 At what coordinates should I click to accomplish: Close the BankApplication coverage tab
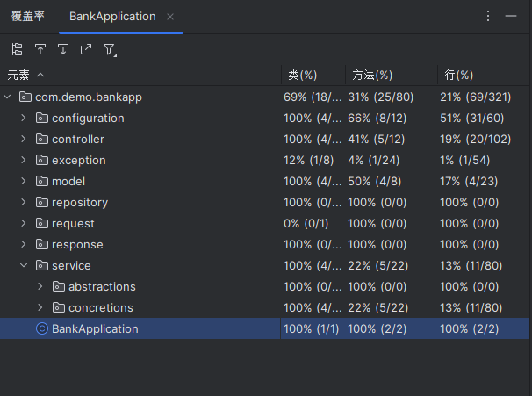click(x=170, y=17)
